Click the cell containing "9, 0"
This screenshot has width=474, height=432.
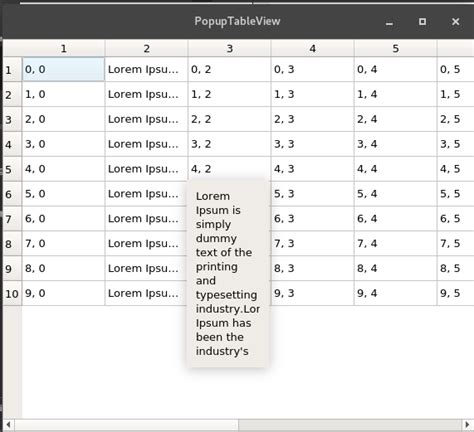[x=63, y=293]
